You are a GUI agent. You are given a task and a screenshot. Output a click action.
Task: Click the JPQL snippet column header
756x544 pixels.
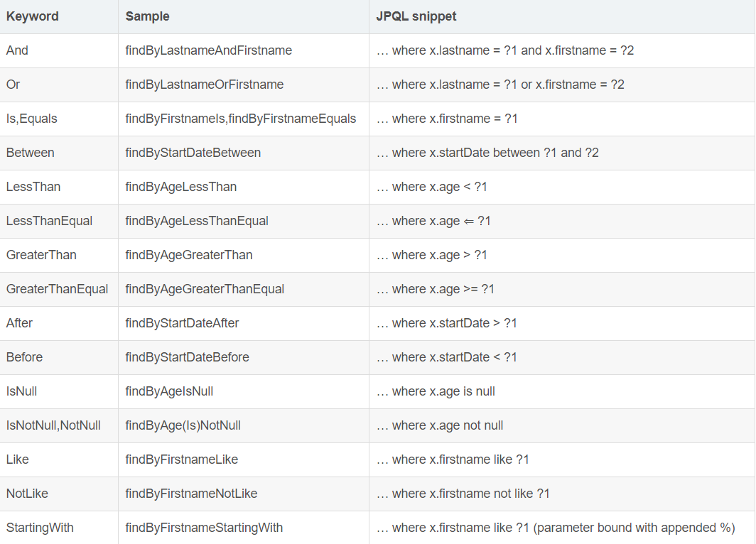point(416,16)
